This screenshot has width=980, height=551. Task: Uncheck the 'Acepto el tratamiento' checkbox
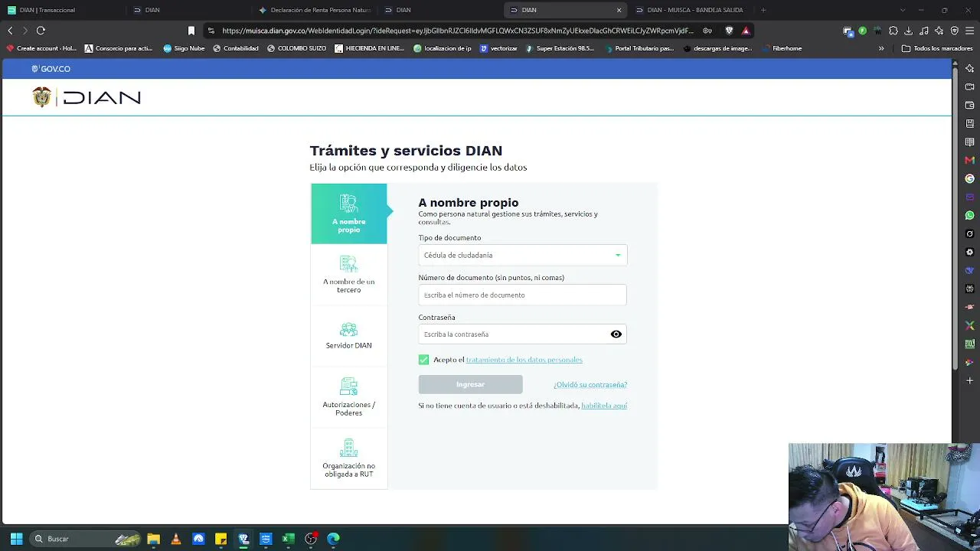pyautogui.click(x=424, y=360)
